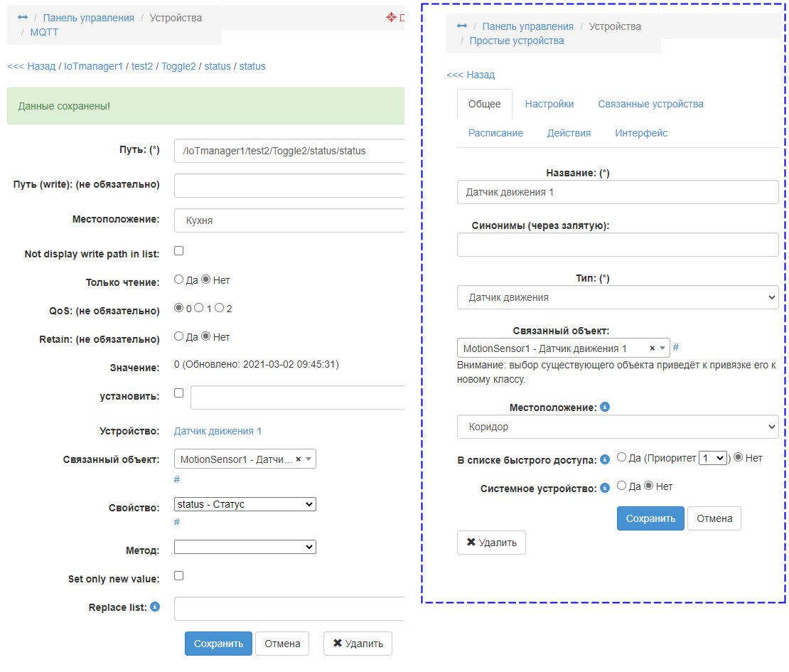Image resolution: width=789 pixels, height=672 pixels.
Task: Click the Путь input field
Action: [289, 151]
